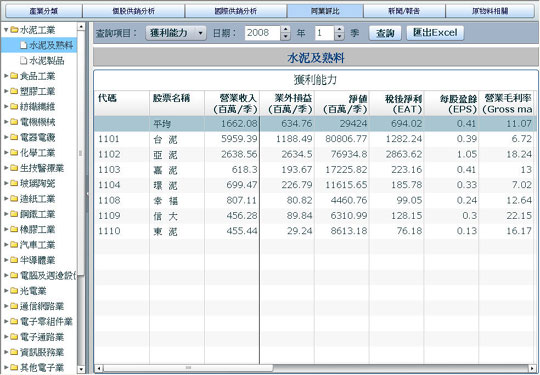
Task: Click the document icon next to 水泥製品
Action: click(23, 61)
